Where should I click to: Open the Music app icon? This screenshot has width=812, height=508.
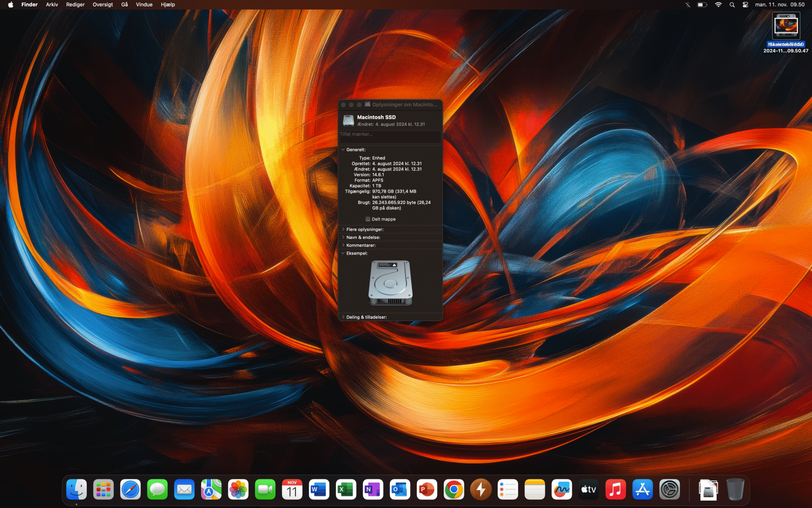pyautogui.click(x=616, y=489)
